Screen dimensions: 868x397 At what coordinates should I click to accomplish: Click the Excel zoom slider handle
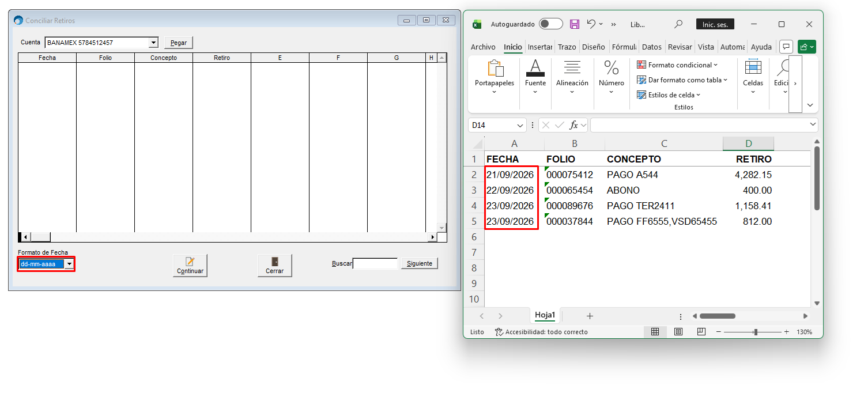pyautogui.click(x=756, y=332)
